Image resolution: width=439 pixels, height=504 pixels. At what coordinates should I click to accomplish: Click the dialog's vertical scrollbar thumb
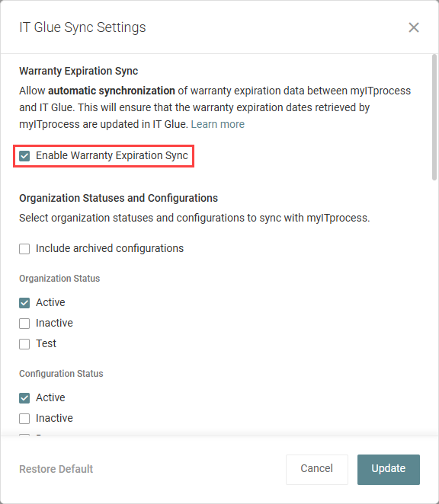(x=434, y=117)
